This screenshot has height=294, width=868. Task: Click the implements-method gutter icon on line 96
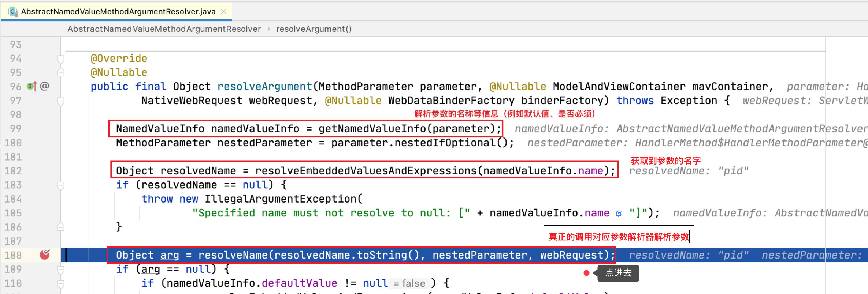32,86
